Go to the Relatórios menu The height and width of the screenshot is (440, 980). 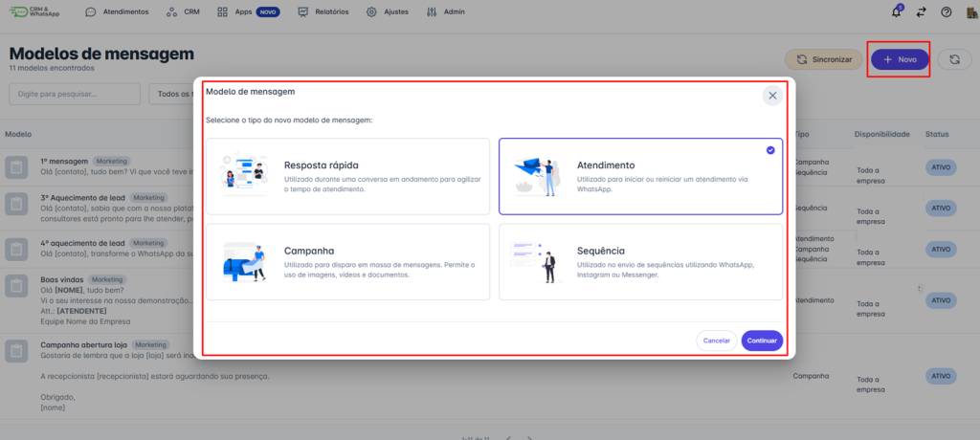(x=325, y=11)
